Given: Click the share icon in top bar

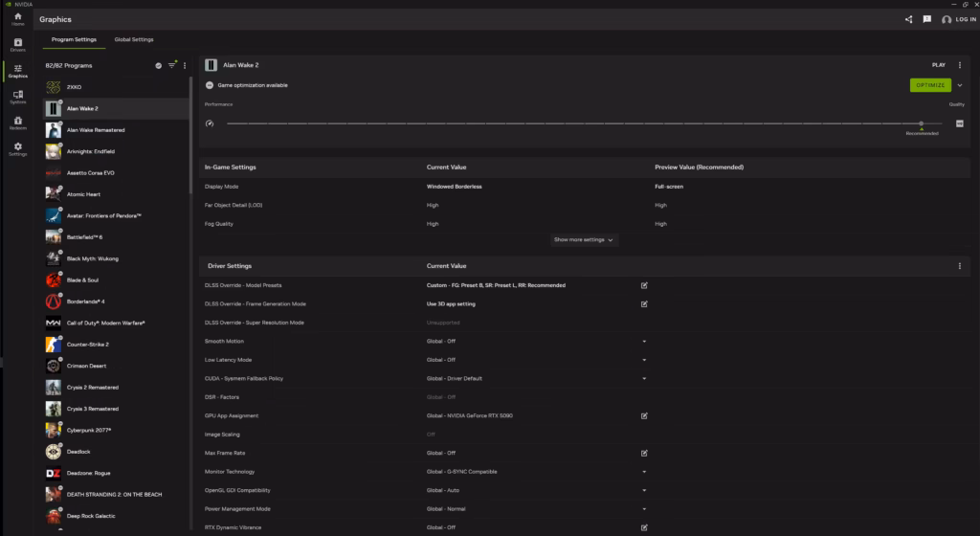Looking at the screenshot, I should tap(908, 19).
